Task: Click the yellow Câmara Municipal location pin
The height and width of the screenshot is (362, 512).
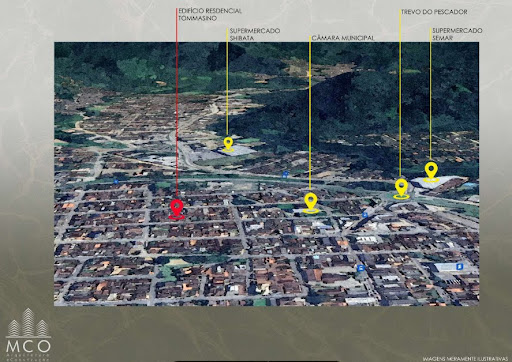Action: point(311,203)
